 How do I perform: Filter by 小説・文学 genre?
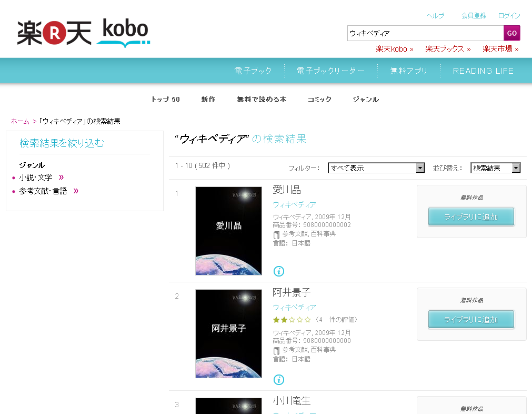click(x=36, y=178)
